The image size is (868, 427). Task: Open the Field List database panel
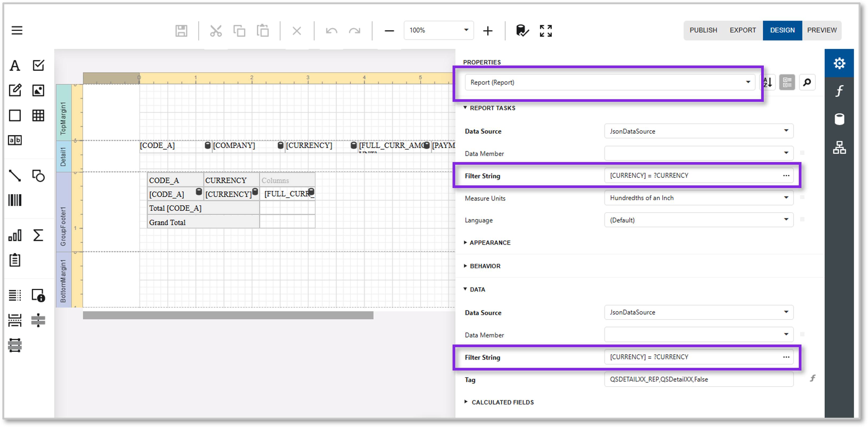(x=839, y=119)
